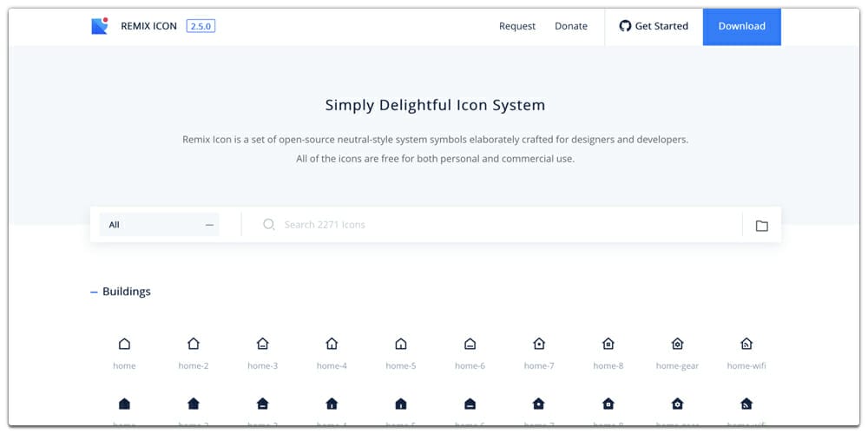This screenshot has width=868, height=434.
Task: Click the blue Download button
Action: tap(741, 26)
